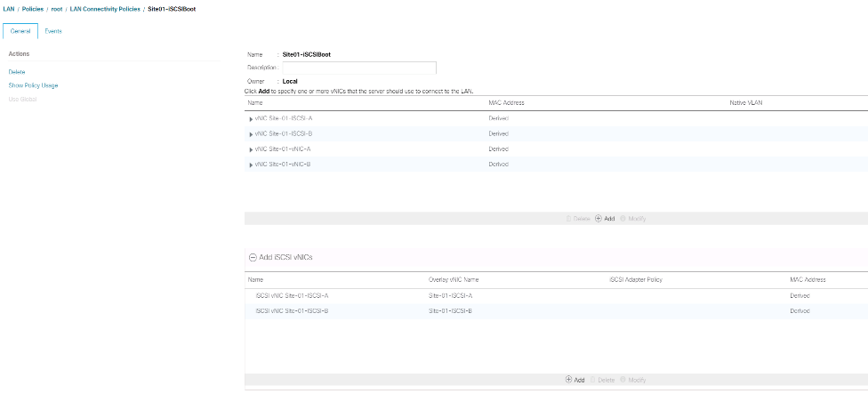Expand the vNIC Site-01-vNIC-B row
868x418 pixels.
coord(251,165)
